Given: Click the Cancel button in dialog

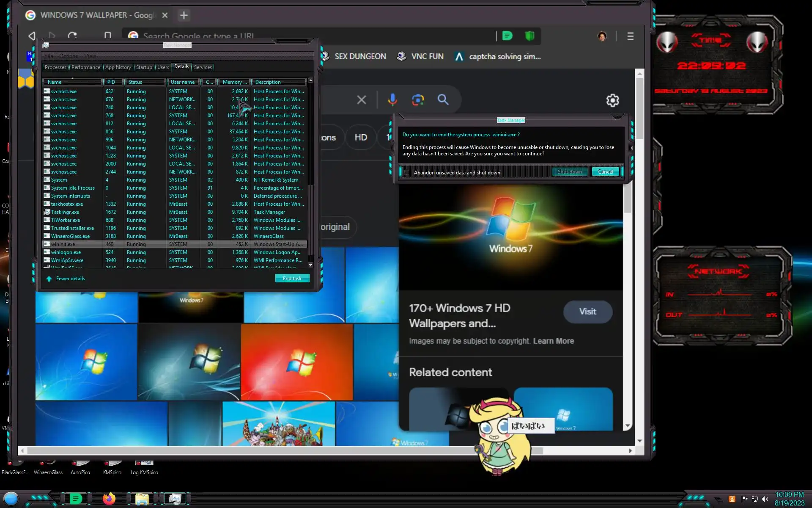Looking at the screenshot, I should (605, 172).
